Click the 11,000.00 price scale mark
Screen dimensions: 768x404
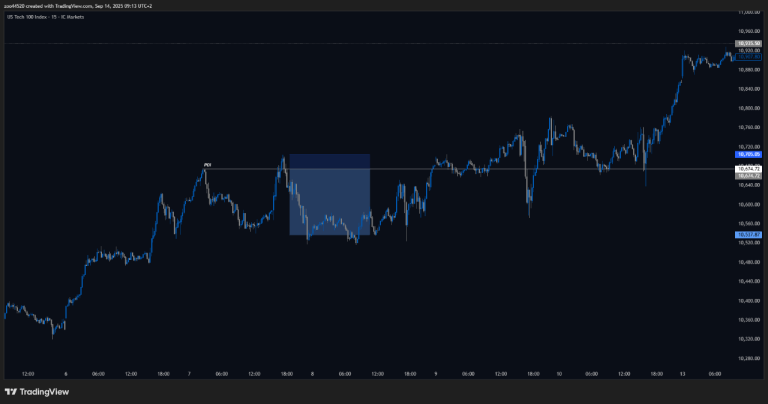click(749, 12)
